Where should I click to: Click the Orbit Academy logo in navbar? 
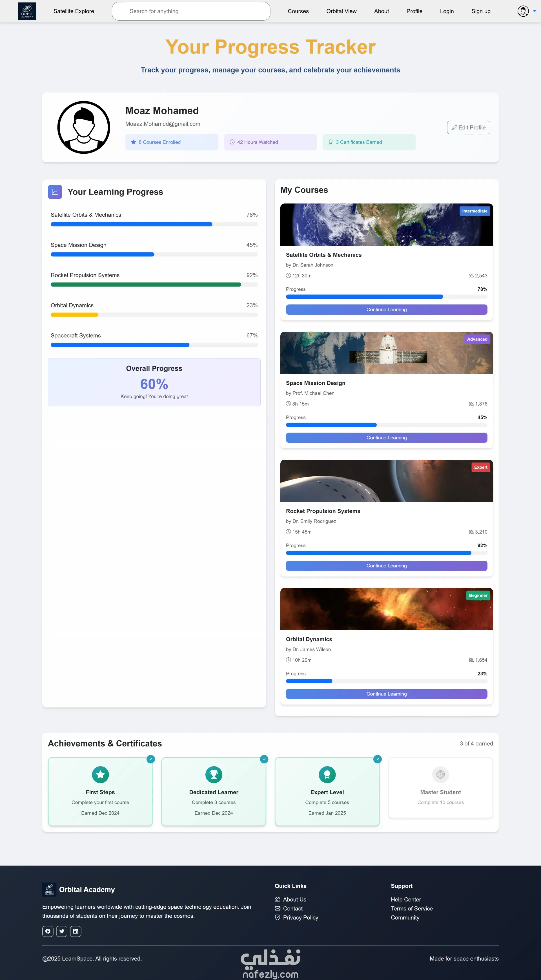(27, 11)
